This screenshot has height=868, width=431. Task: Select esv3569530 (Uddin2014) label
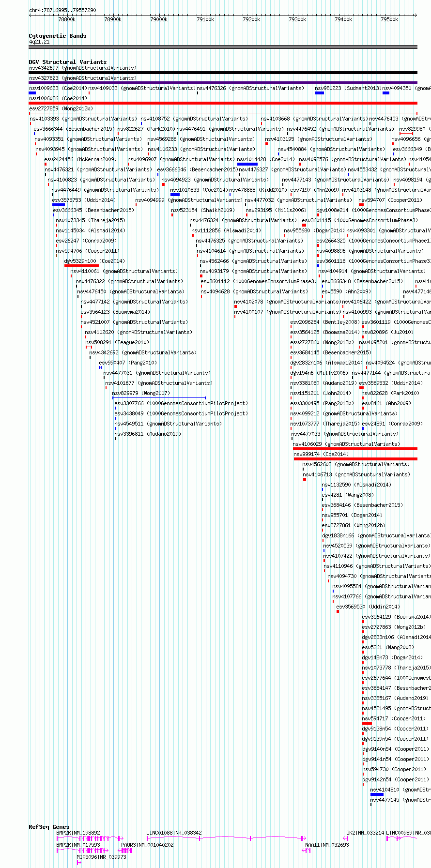tap(368, 607)
